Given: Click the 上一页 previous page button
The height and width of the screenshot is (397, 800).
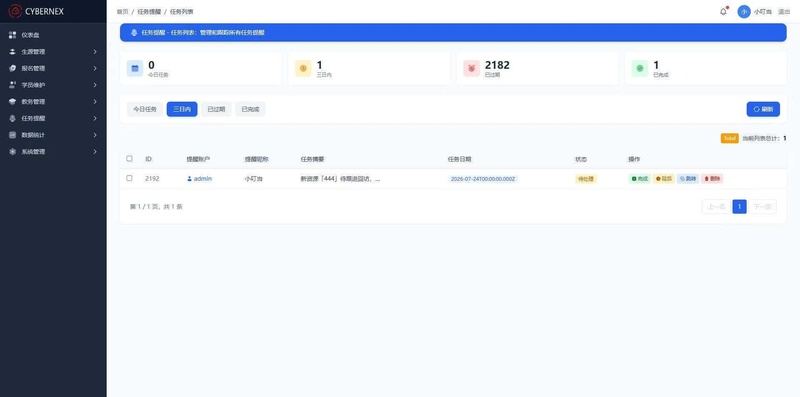Looking at the screenshot, I should pos(716,207).
